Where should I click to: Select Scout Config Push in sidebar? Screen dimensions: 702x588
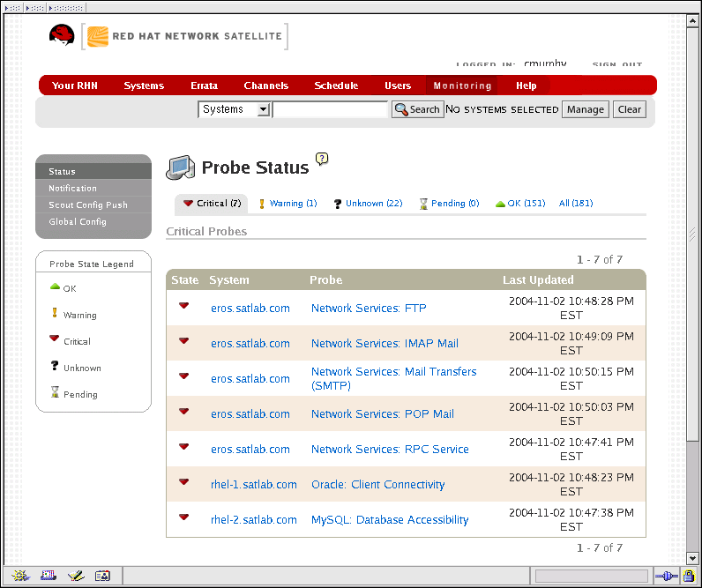93,205
